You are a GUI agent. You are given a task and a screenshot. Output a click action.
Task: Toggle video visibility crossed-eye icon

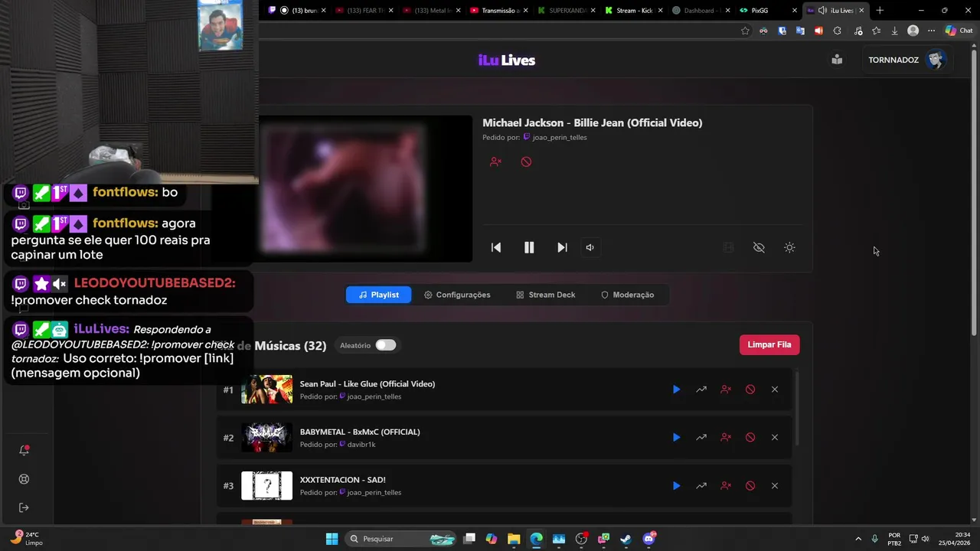[x=759, y=247]
